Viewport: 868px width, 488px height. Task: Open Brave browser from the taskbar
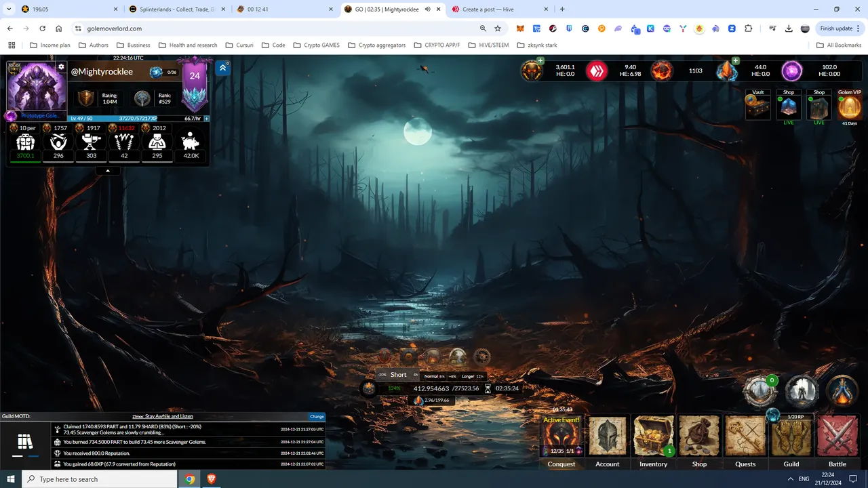[211, 479]
